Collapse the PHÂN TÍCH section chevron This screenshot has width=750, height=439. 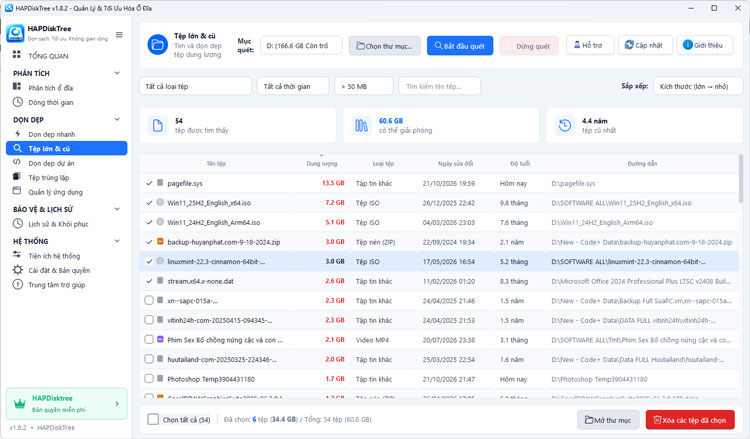click(x=117, y=73)
